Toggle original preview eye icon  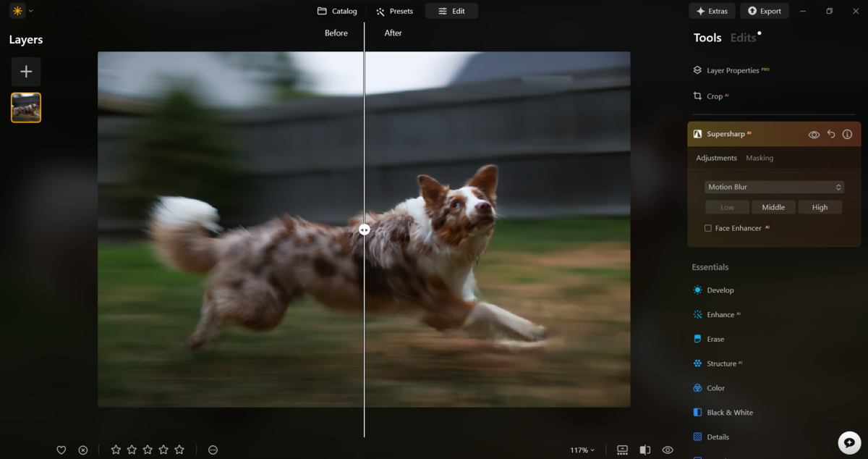(668, 450)
